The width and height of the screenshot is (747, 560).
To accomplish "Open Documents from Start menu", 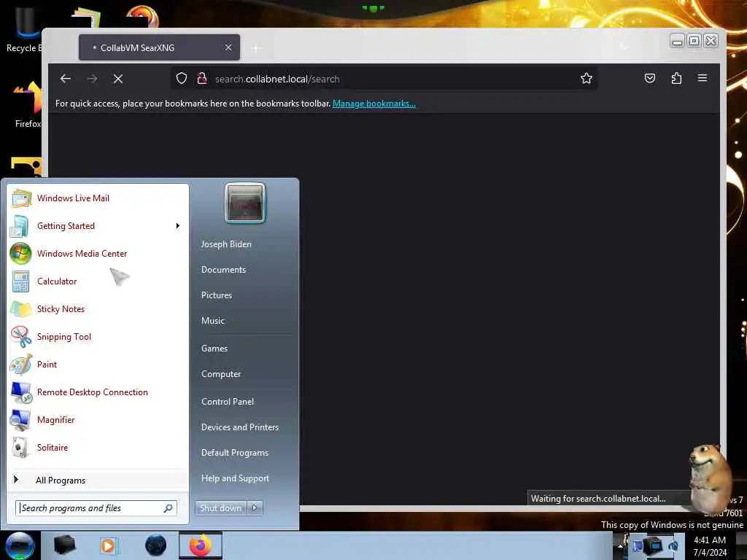I will (223, 270).
